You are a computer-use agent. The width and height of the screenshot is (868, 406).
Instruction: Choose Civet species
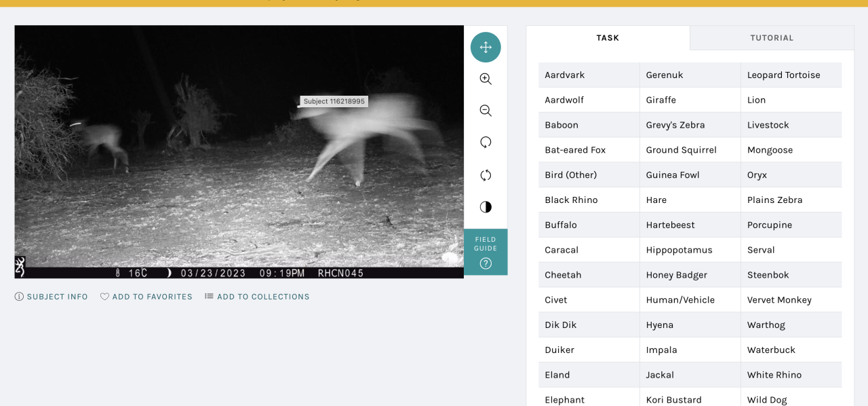tap(589, 300)
